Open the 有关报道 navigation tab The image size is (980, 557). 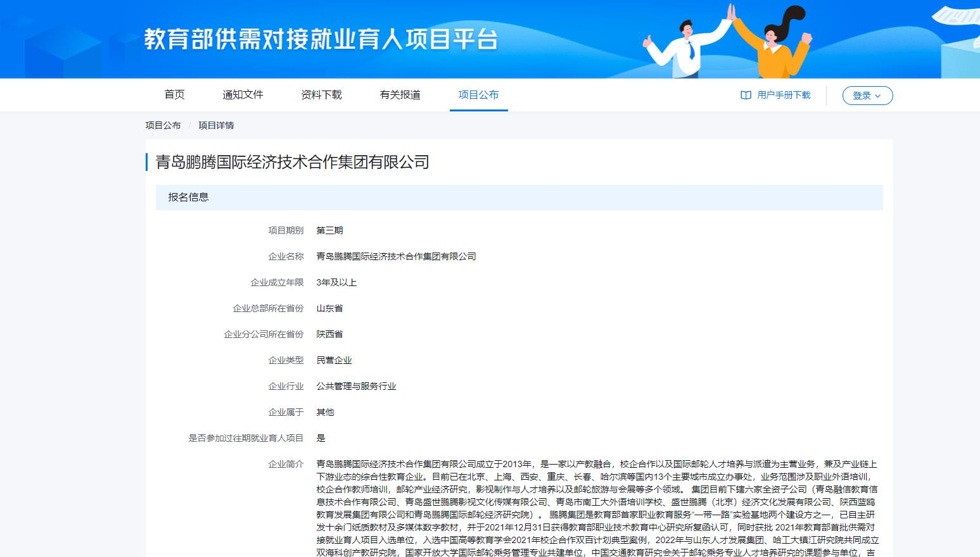coord(400,95)
